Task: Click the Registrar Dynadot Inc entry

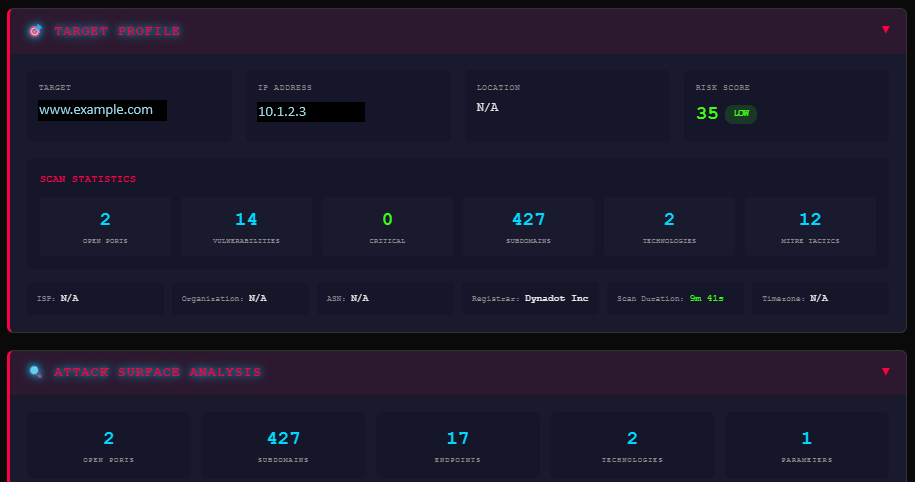Action: click(530, 298)
